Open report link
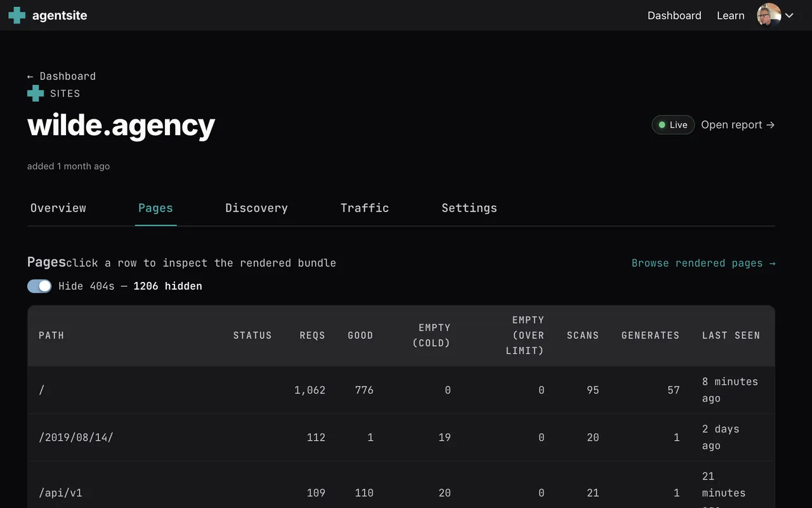This screenshot has height=508, width=812. (738, 124)
